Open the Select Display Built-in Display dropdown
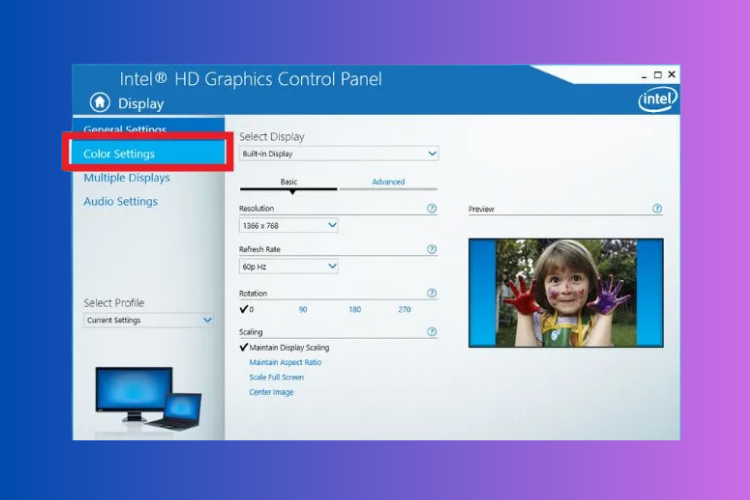The height and width of the screenshot is (500, 750). [x=339, y=154]
